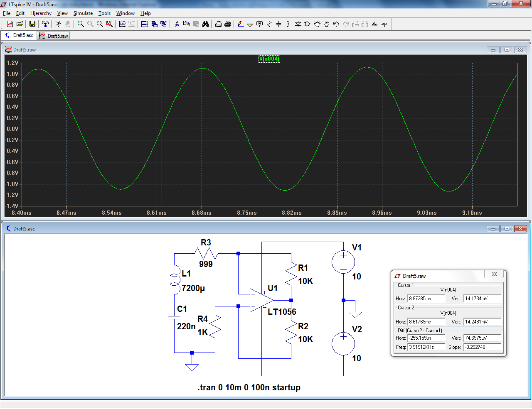Close the Draft5.raw cursor dialog
This screenshot has height=409, width=532.
click(x=494, y=274)
